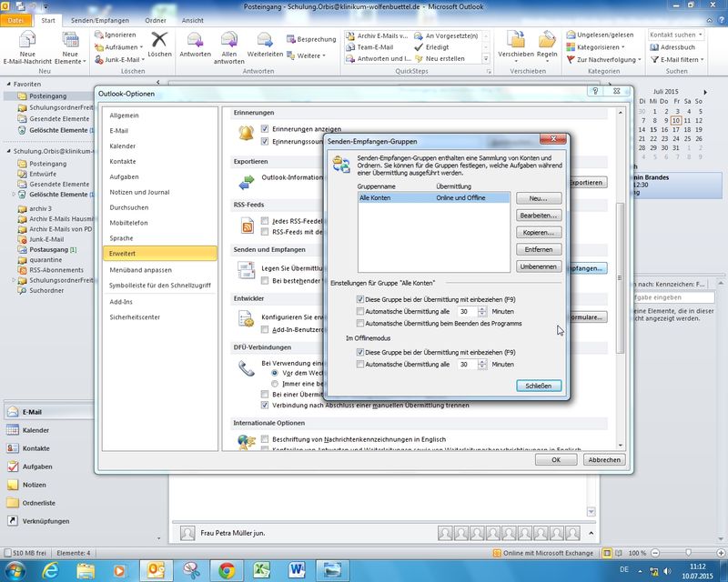This screenshot has height=582, width=728.
Task: Adjust the zoom slider in status bar
Action: coord(687,553)
